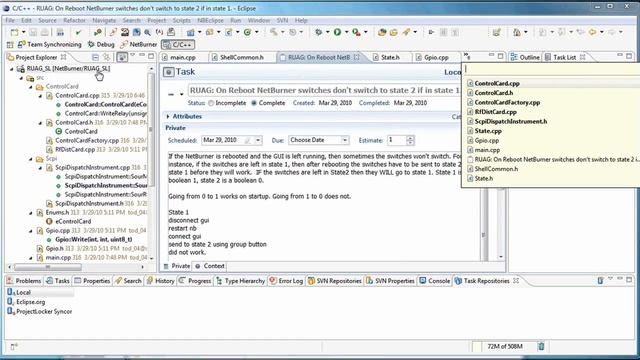Select ControlCard.cpp in editor list popup
Viewport: 640px width, 360px height.
497,83
